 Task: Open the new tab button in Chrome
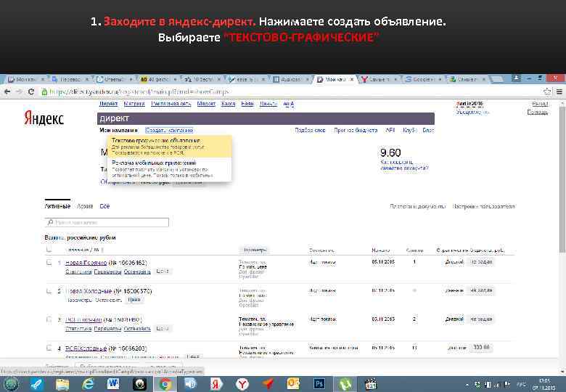coord(498,79)
